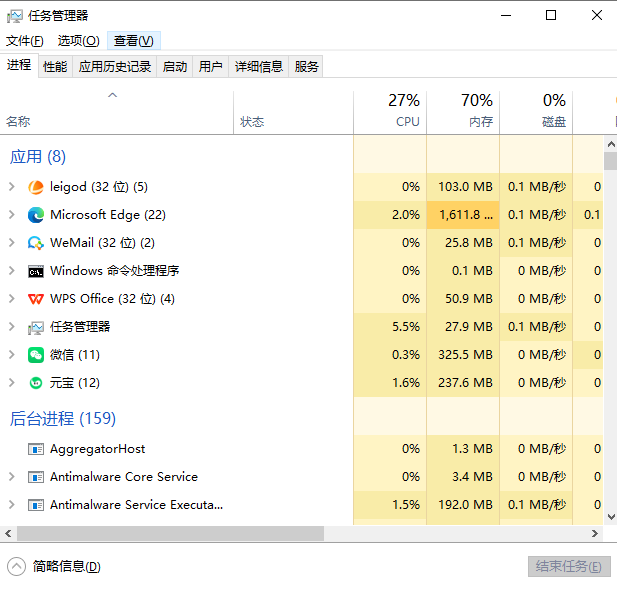The width and height of the screenshot is (617, 591).
Task: Select the 后台进程 (159) group header
Action: point(63,418)
